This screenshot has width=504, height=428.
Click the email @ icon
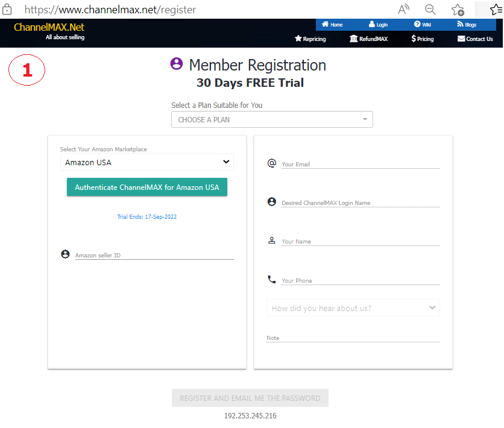(x=271, y=163)
